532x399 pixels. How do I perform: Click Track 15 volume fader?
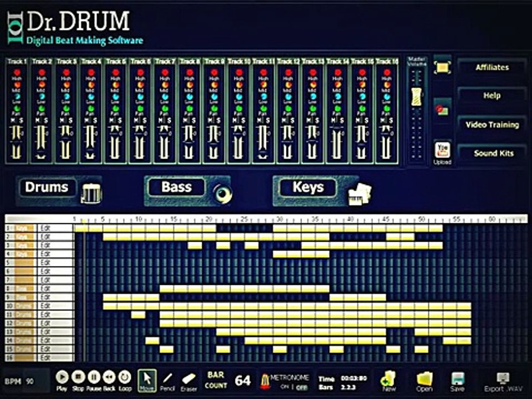[362, 141]
